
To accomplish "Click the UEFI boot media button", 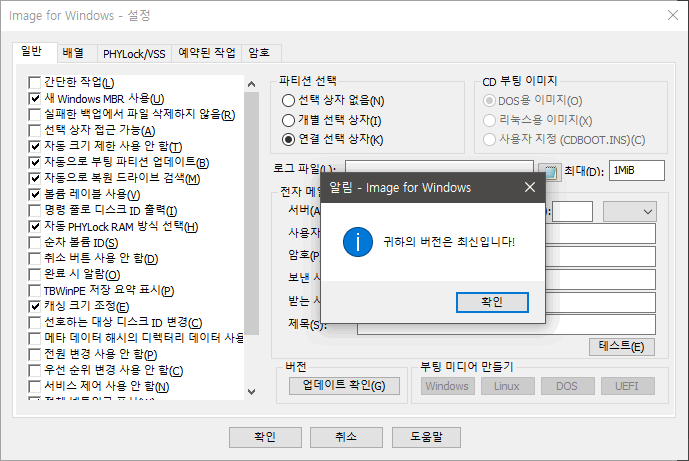I will click(627, 386).
